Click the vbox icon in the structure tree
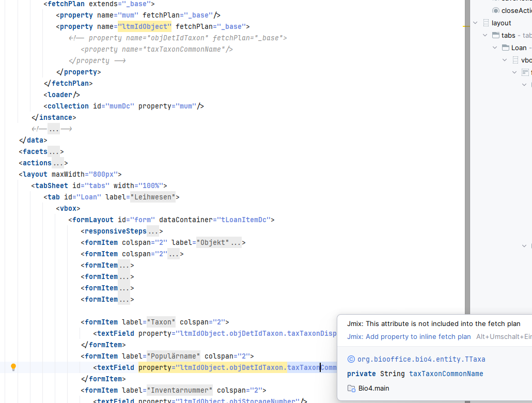This screenshot has height=403, width=532. (515, 60)
